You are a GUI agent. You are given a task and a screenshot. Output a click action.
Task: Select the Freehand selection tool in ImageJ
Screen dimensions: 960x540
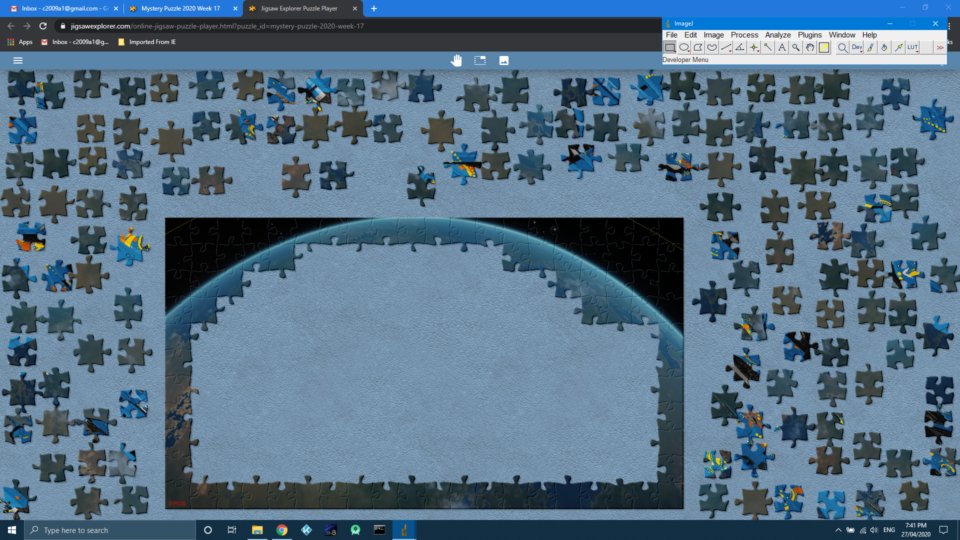point(712,47)
